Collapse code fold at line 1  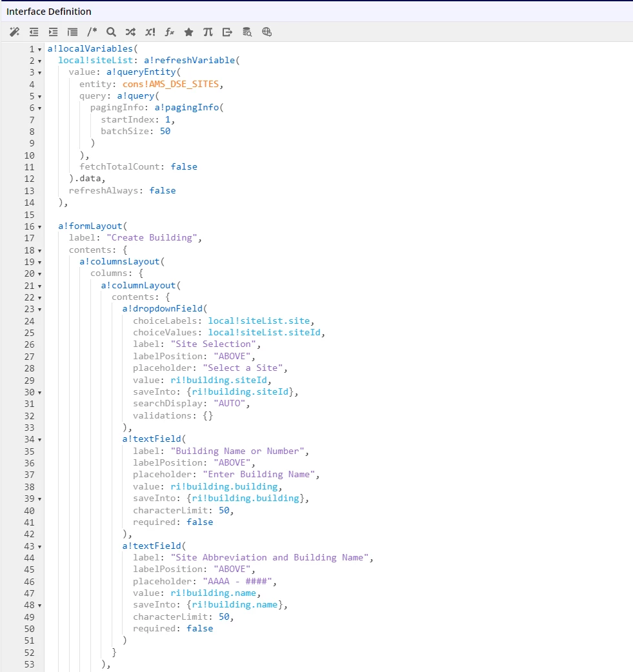(x=39, y=50)
